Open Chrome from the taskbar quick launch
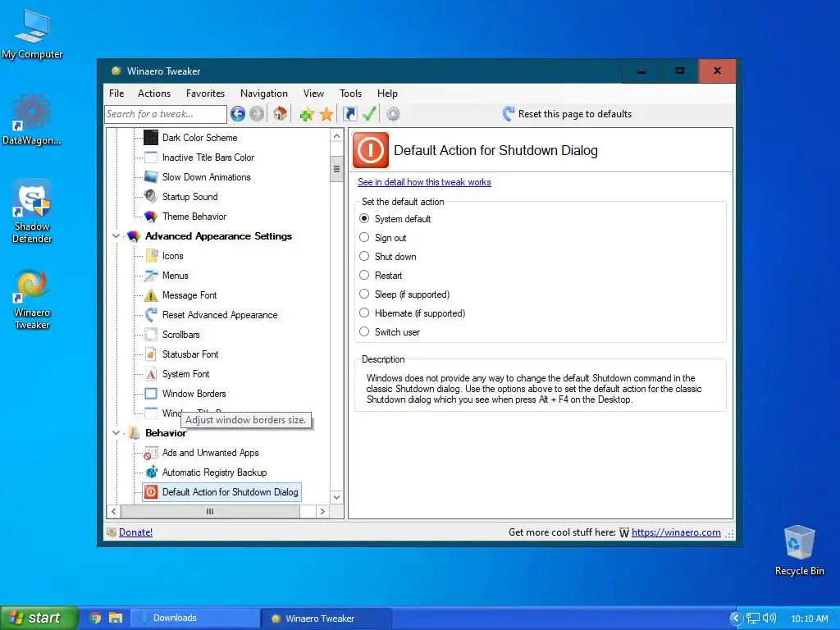 [x=95, y=618]
